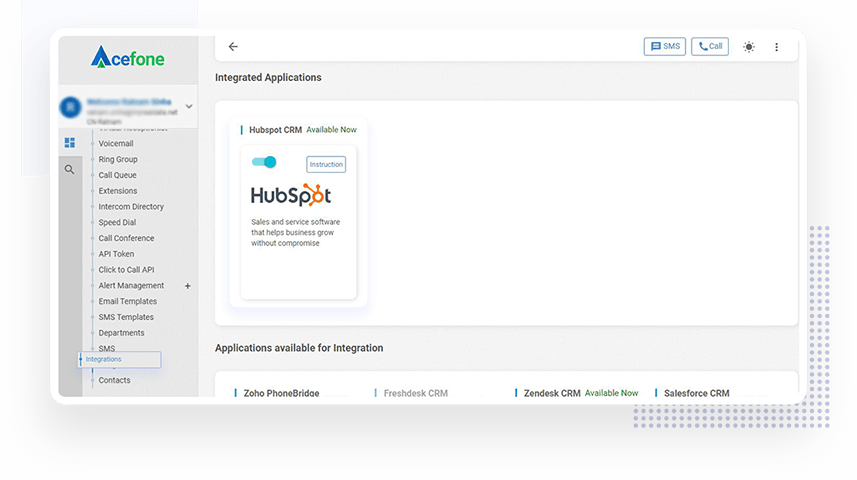Screen dimensions: 857x480
Task: Toggle the brightness theme icon
Action: [x=749, y=46]
